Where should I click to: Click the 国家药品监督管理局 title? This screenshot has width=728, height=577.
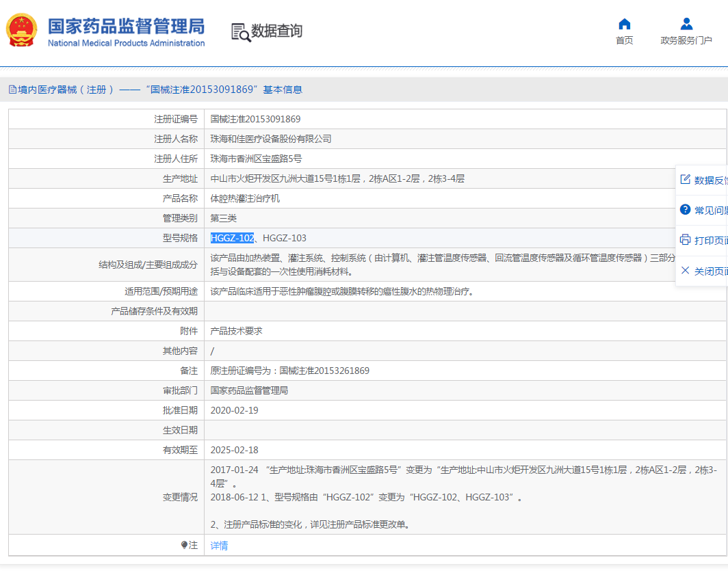(x=127, y=27)
